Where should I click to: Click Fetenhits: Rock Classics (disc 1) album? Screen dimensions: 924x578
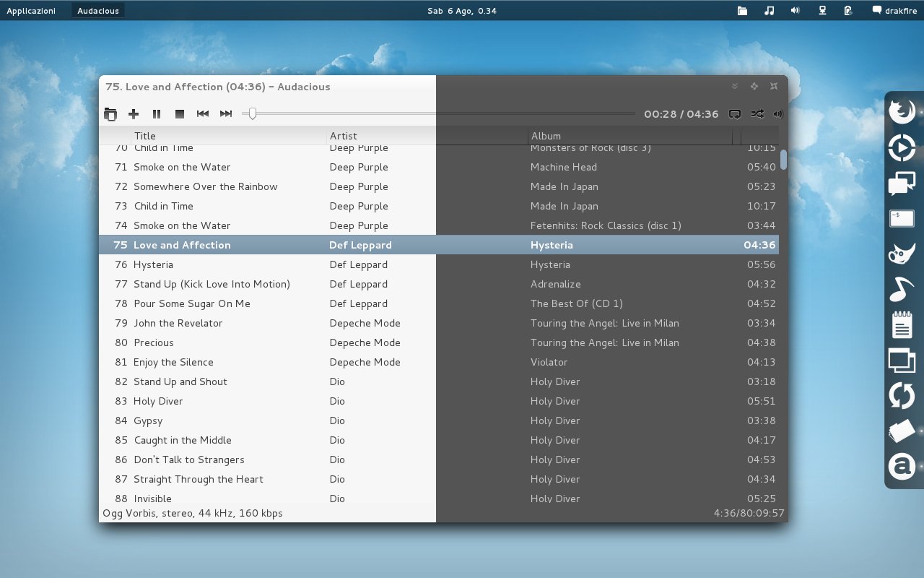coord(606,225)
